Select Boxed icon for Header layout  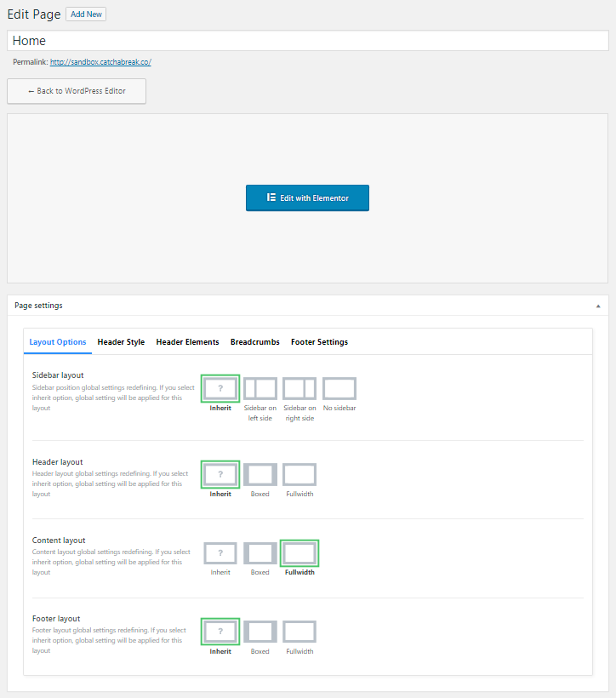tap(260, 474)
